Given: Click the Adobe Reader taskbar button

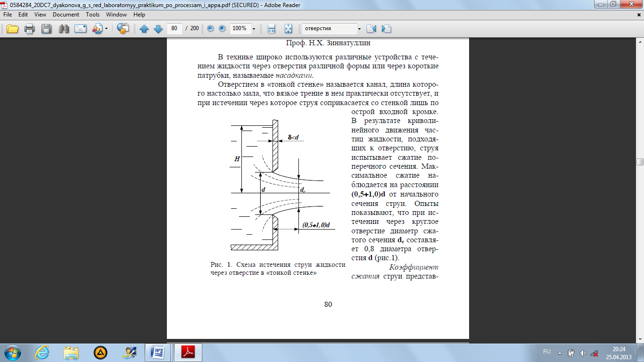Looking at the screenshot, I should click(188, 352).
